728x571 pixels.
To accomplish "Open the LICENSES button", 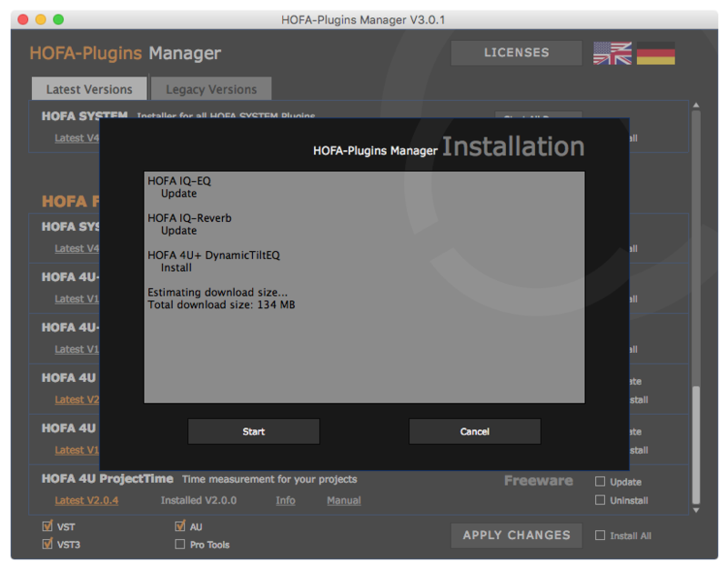I will pos(516,53).
